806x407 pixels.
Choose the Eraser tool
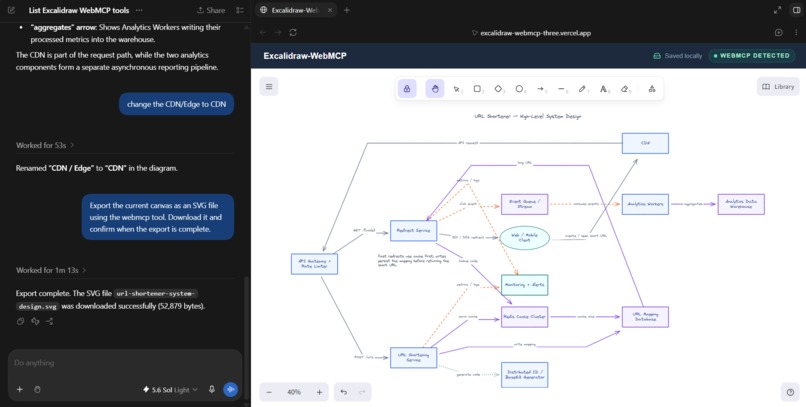click(x=625, y=89)
